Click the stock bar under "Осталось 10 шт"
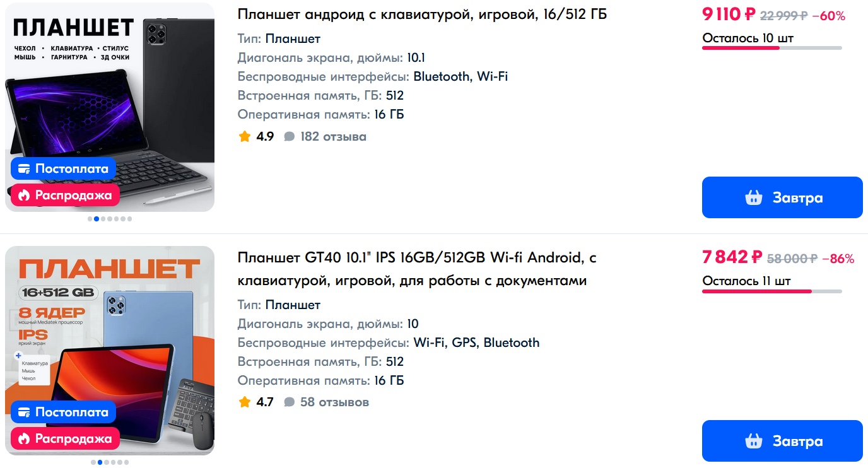The height and width of the screenshot is (468, 868). click(771, 49)
